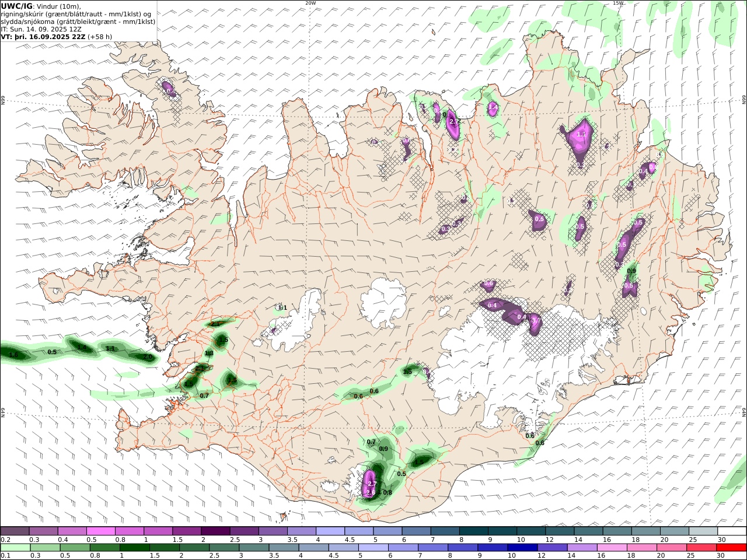This screenshot has width=747, height=560.
Task: Click the legend line mentioning 'slydda/snjókoma'
Action: coord(78,21)
